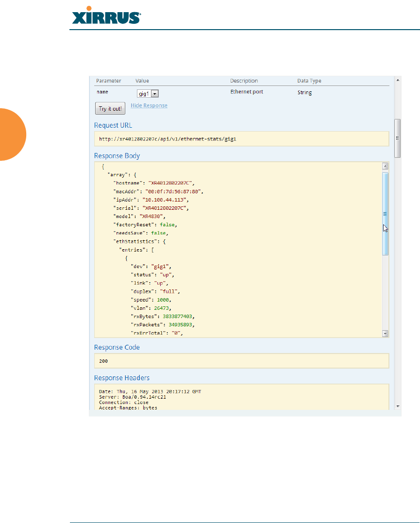Click the "hostname" line in response body

[x=154, y=183]
